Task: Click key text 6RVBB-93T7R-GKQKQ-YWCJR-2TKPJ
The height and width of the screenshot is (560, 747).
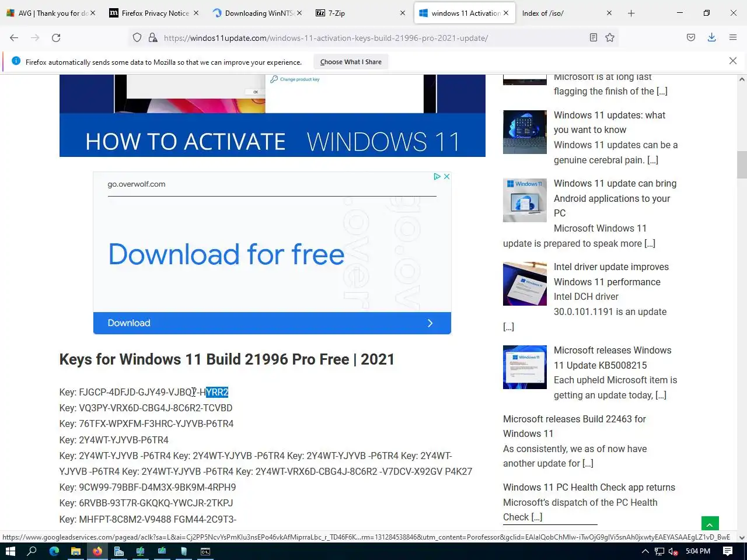Action: click(x=156, y=503)
